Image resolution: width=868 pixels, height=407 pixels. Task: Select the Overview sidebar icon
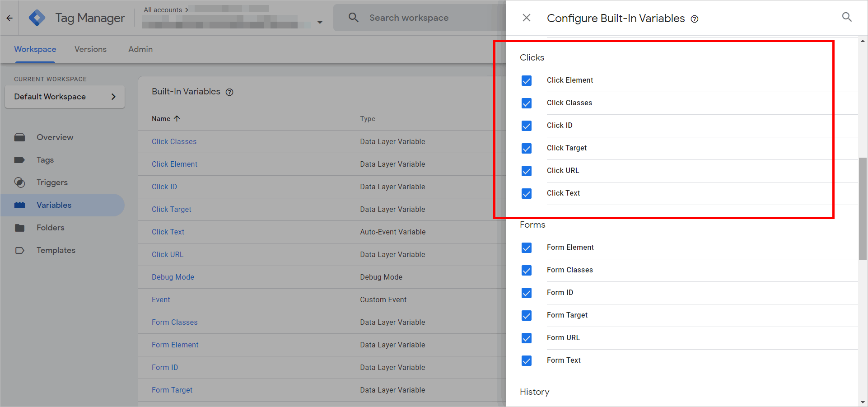click(20, 137)
